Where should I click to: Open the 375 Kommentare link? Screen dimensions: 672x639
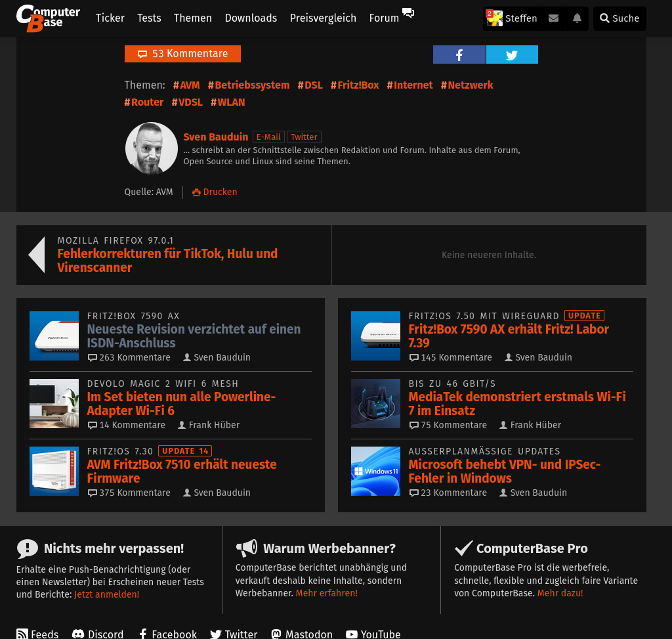click(x=129, y=493)
